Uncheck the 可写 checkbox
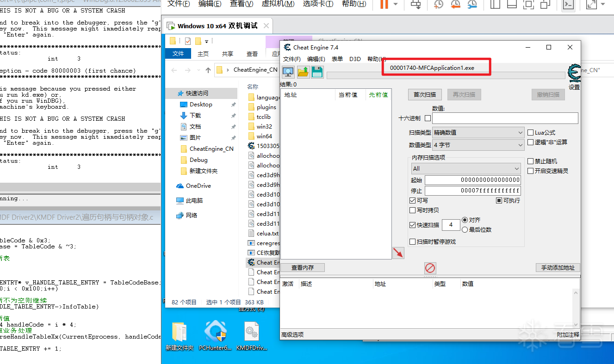614x364 pixels. tap(413, 201)
